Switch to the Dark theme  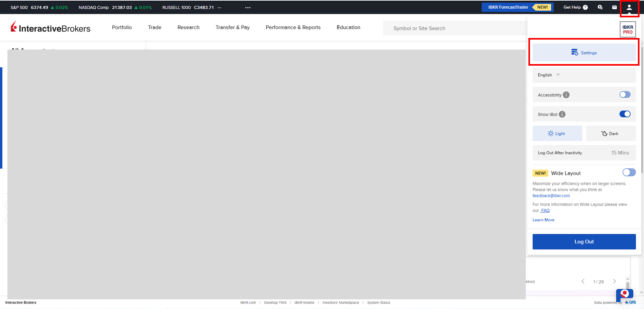click(x=611, y=134)
